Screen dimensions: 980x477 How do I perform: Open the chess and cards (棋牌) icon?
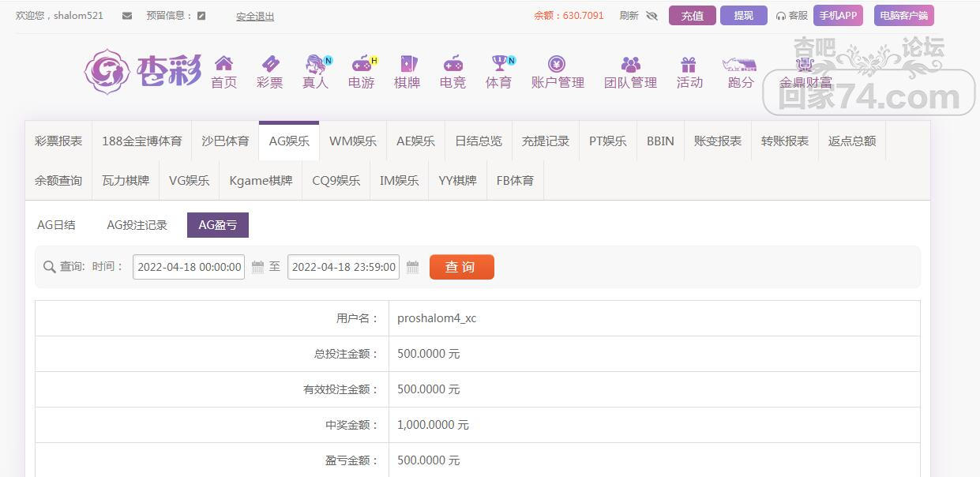(407, 64)
